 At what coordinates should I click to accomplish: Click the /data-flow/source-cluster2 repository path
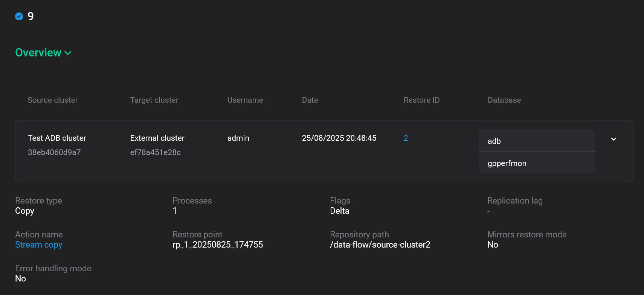pyautogui.click(x=380, y=245)
